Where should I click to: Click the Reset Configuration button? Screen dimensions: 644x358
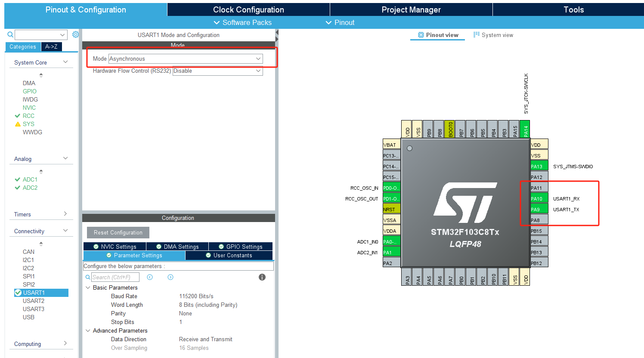tap(118, 232)
